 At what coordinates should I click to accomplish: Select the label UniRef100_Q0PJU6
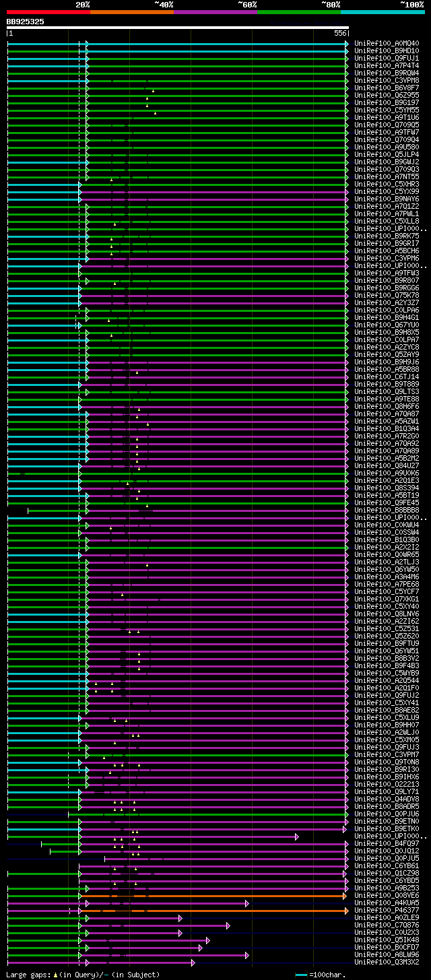(x=387, y=814)
